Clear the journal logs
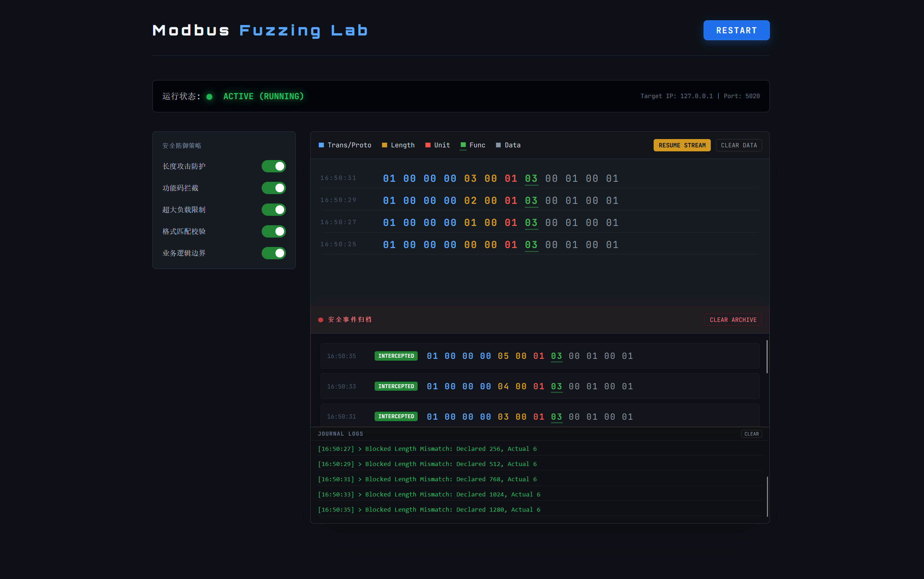This screenshot has height=579, width=924. pos(751,434)
